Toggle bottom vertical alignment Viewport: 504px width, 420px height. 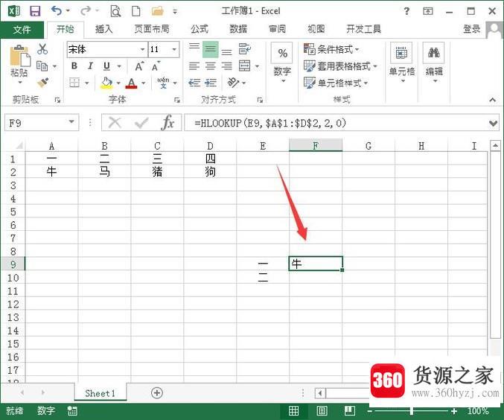[x=226, y=51]
